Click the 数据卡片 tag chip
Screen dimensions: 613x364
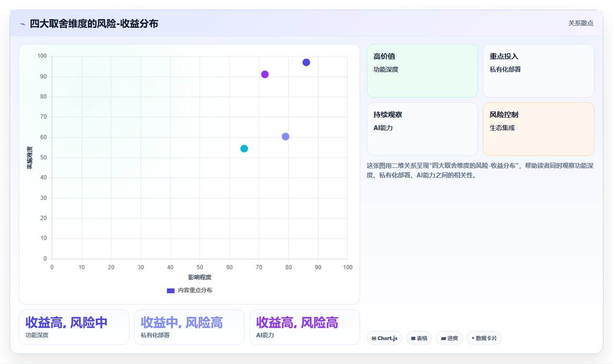point(484,338)
